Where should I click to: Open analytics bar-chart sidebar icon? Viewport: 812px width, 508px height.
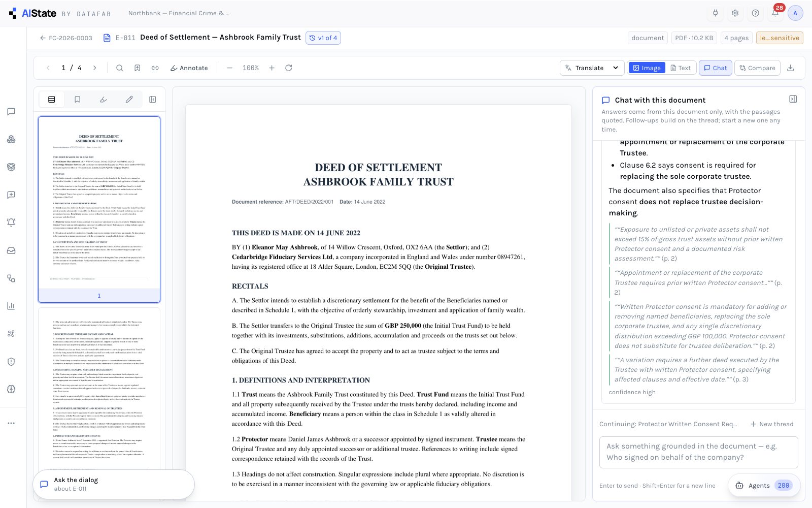[11, 306]
